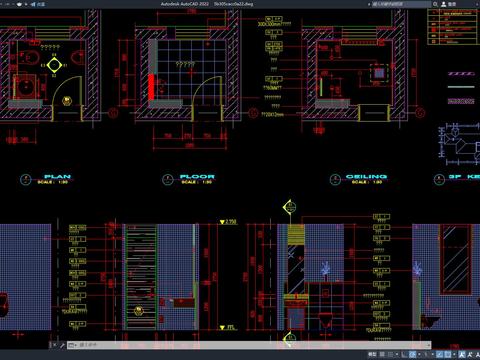This screenshot has height=360, width=480.
Task: Expand the recent commands dropdown on command line
Action: pos(72,345)
